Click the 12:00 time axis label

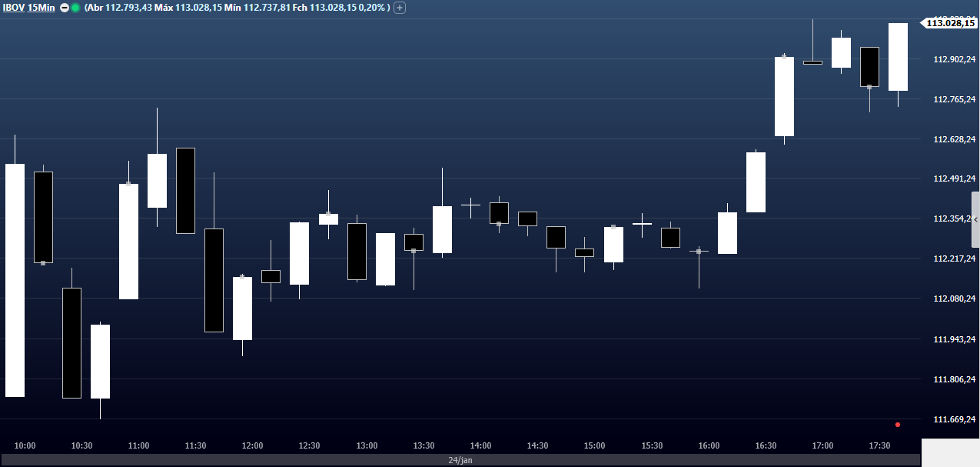point(252,445)
